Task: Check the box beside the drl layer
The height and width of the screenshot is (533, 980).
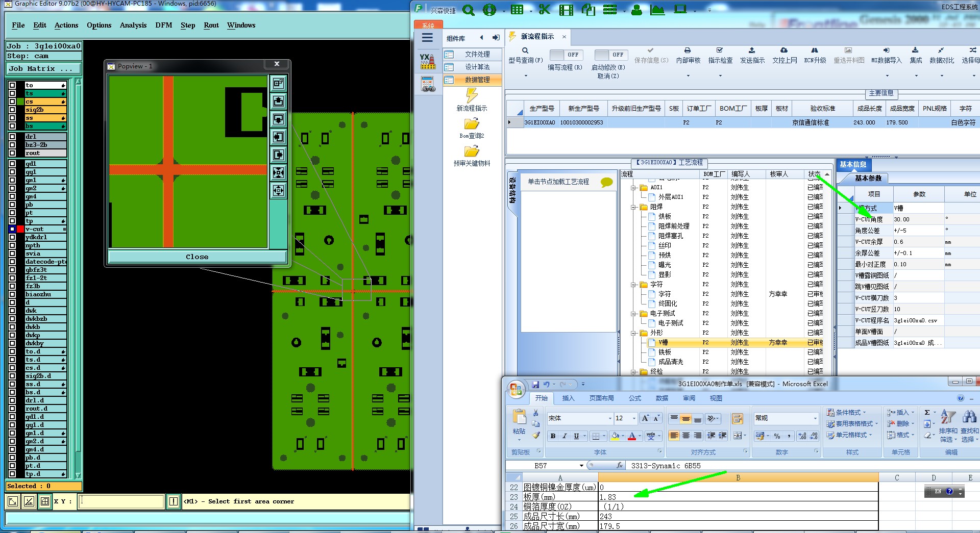Action: click(x=12, y=137)
